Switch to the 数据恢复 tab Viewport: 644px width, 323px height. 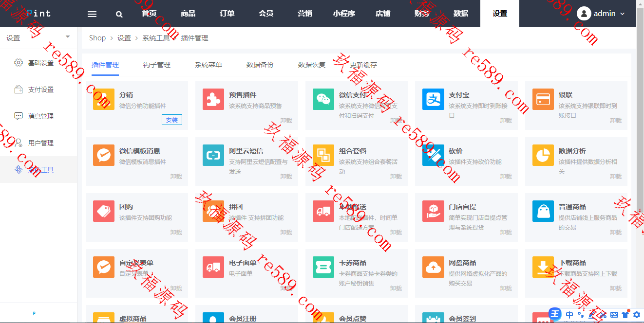click(312, 65)
